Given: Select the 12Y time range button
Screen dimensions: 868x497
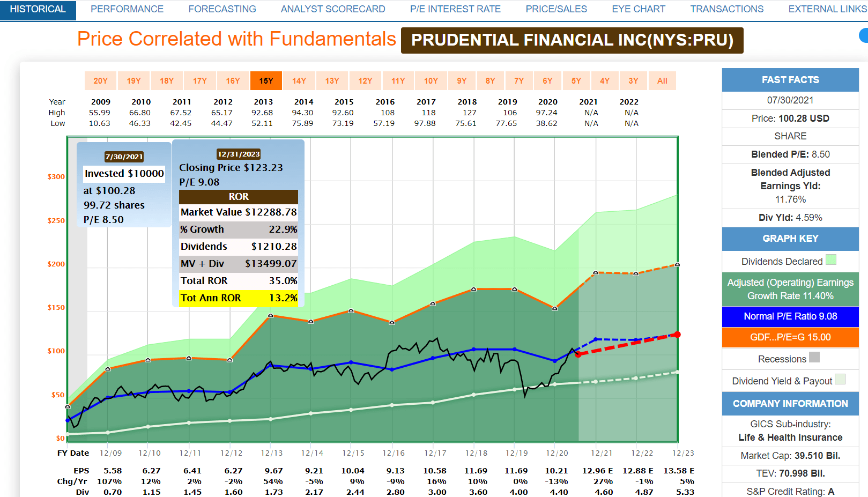Looking at the screenshot, I should coord(365,81).
